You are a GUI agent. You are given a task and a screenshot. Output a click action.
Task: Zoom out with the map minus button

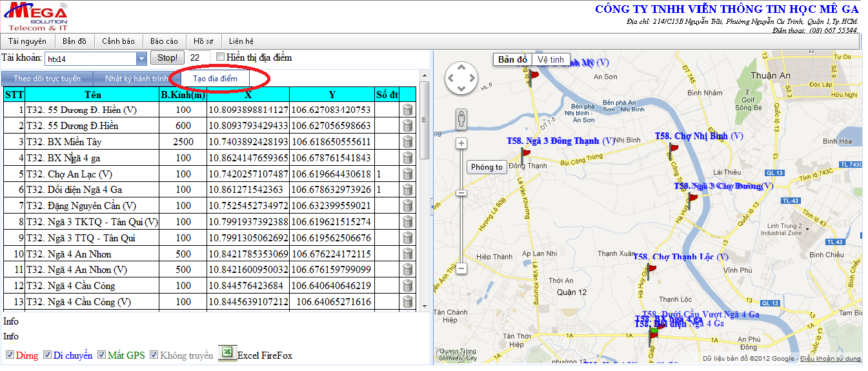click(461, 268)
